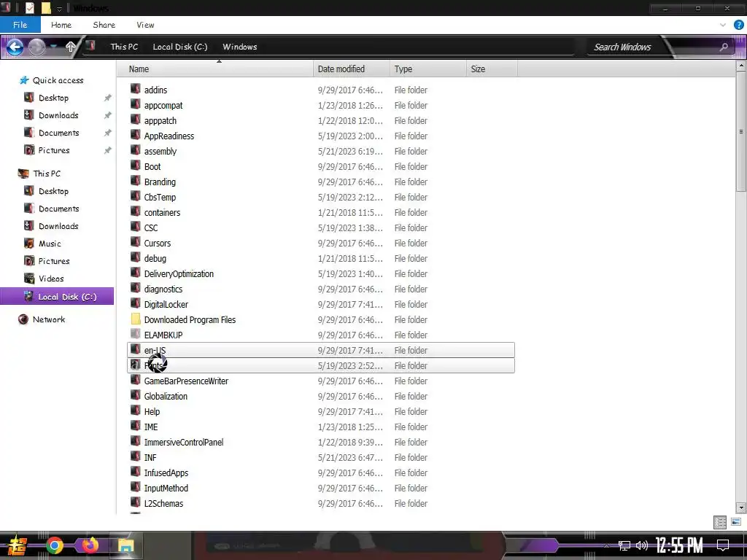747x560 pixels.
Task: Switch to the Share ribbon tab
Action: click(104, 25)
